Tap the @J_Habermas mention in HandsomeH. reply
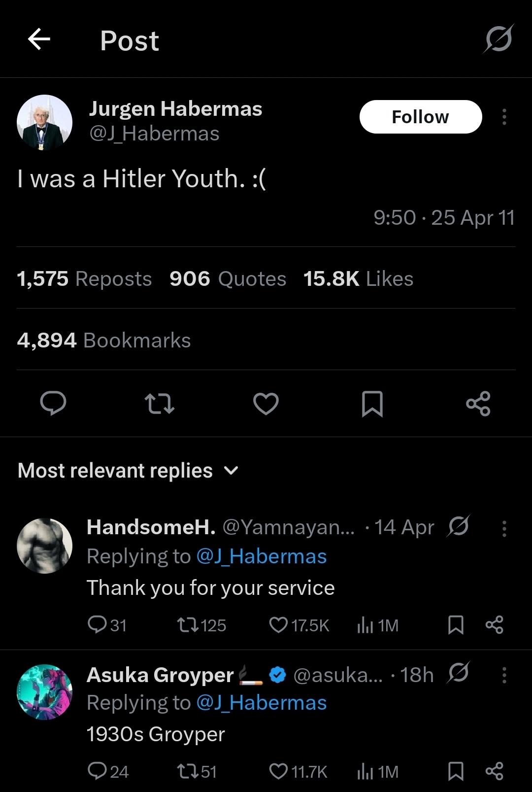This screenshot has height=792, width=532. 262,556
